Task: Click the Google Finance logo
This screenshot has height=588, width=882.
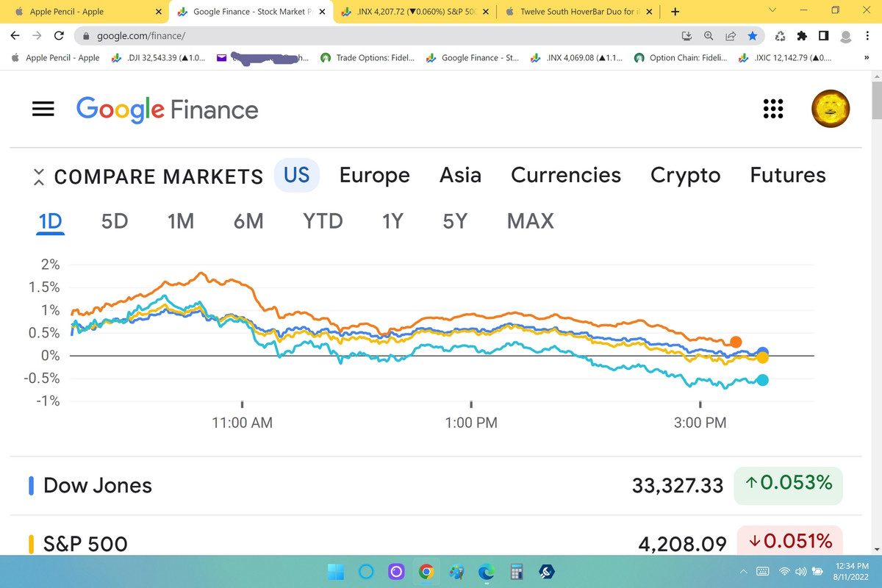Action: tap(168, 110)
